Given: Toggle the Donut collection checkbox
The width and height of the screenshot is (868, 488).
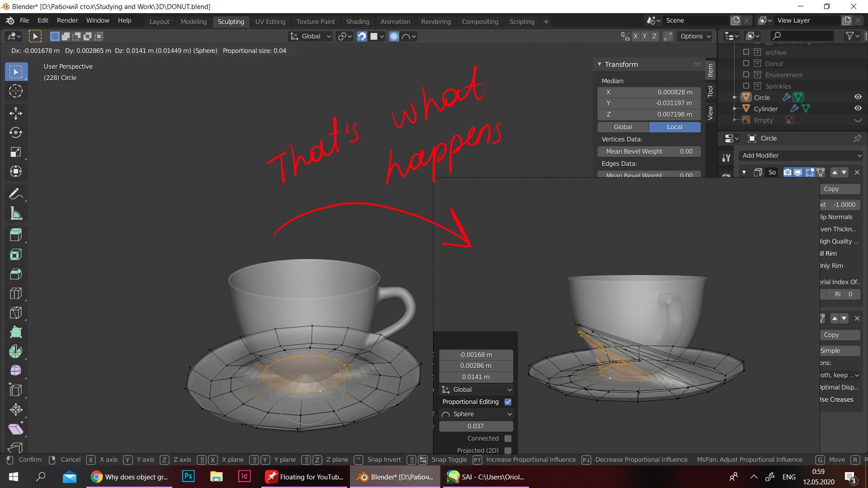Looking at the screenshot, I should (746, 63).
